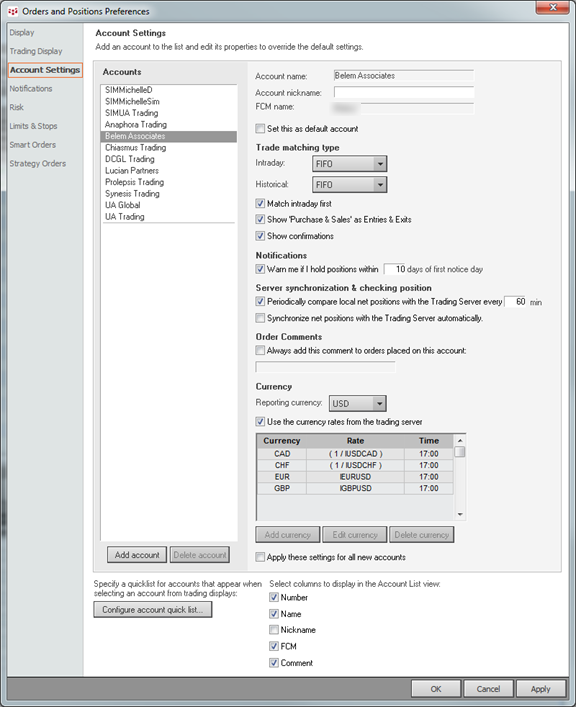Select the EUR currency row
Screen dimensions: 576x707
pos(355,477)
